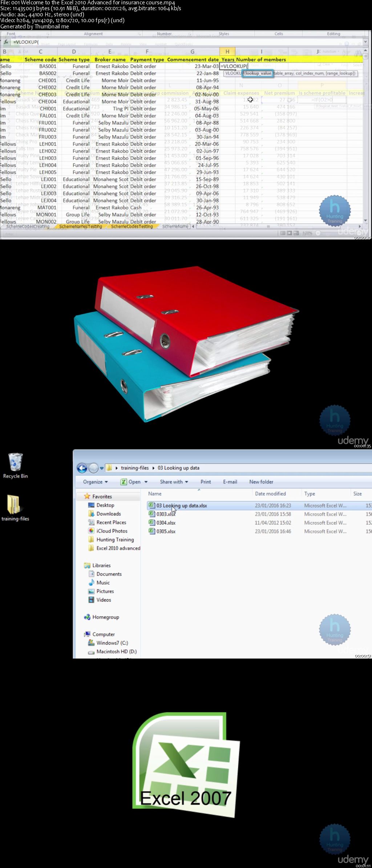Switch Excel to Page Layout view
Image resolution: width=372 pixels, height=868 pixels.
(290, 233)
